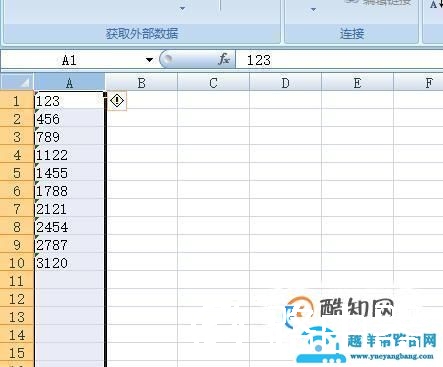Select column F header
This screenshot has height=367, width=443.
(x=419, y=83)
